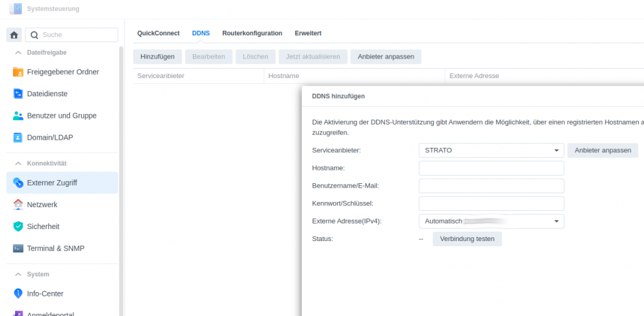644x316 pixels.
Task: Click into the Hostname input field
Action: point(491,168)
